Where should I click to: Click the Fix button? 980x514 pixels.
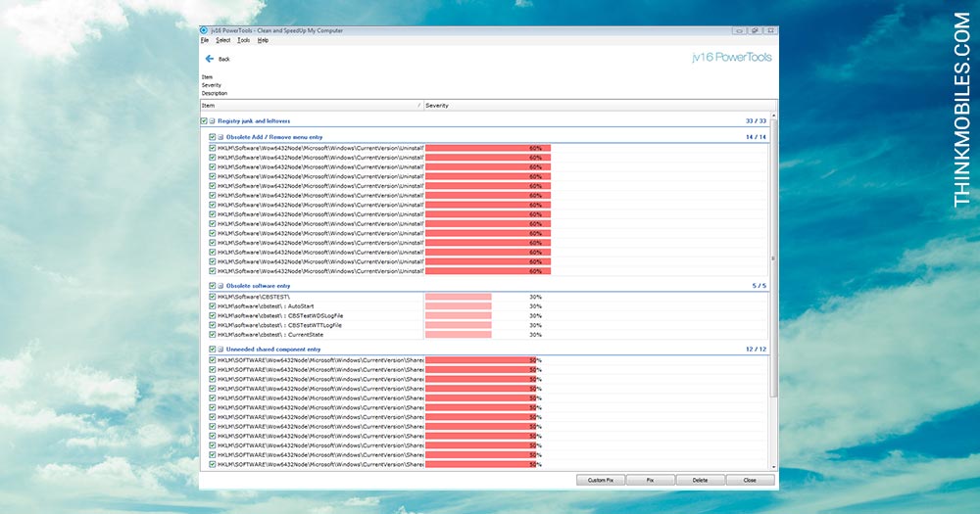(651, 481)
